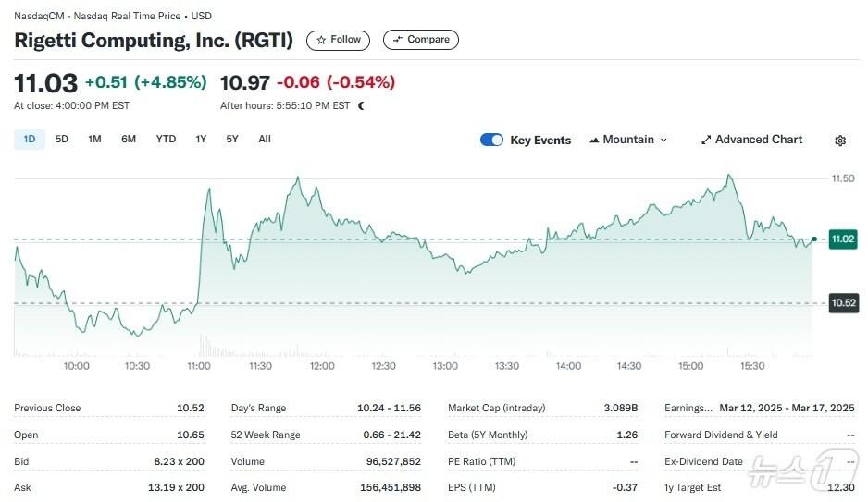Switch chart to 1Y range

pos(201,139)
